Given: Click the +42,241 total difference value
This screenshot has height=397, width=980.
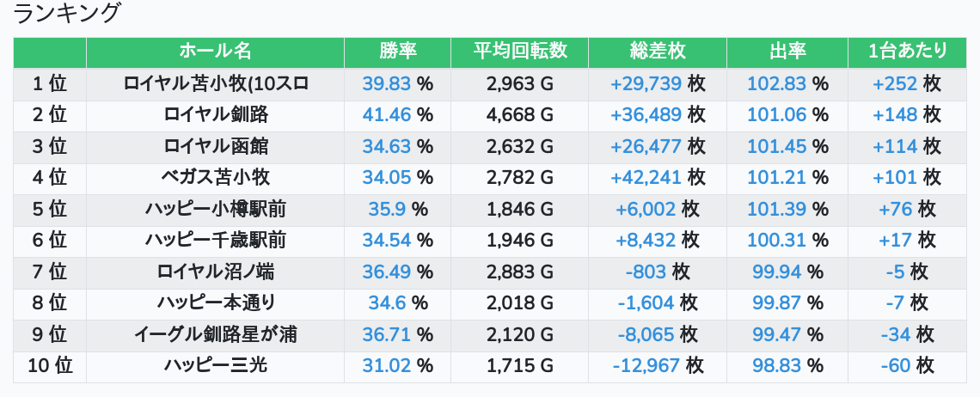Looking at the screenshot, I should coord(646,177).
